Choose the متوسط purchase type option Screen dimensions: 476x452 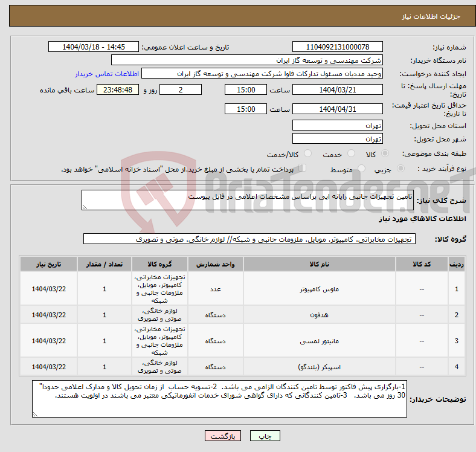pyautogui.click(x=361, y=168)
